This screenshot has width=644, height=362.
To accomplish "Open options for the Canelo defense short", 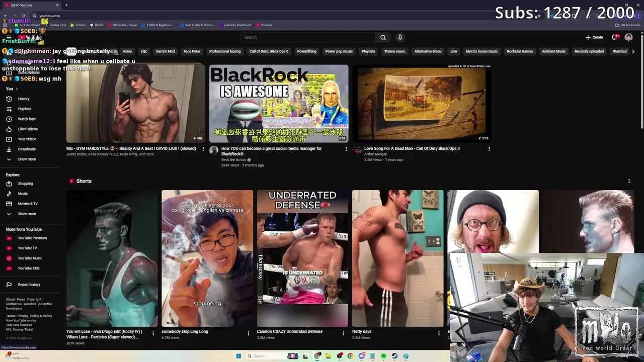I will click(344, 333).
